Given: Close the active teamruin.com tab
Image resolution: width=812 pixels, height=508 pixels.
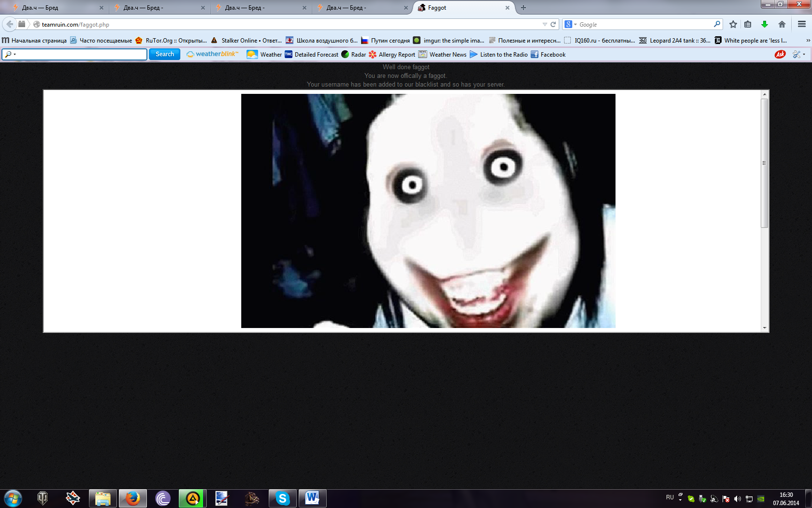Looking at the screenshot, I should pyautogui.click(x=507, y=8).
